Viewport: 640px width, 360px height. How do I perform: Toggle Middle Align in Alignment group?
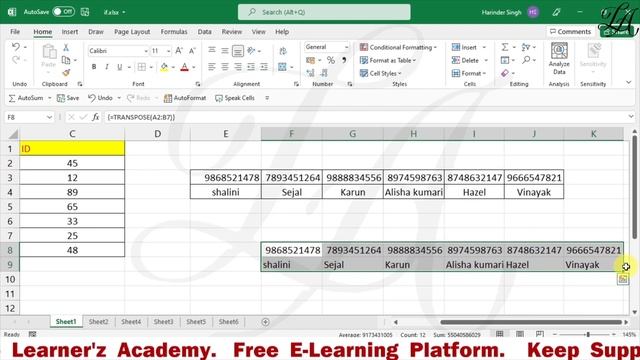[225, 51]
